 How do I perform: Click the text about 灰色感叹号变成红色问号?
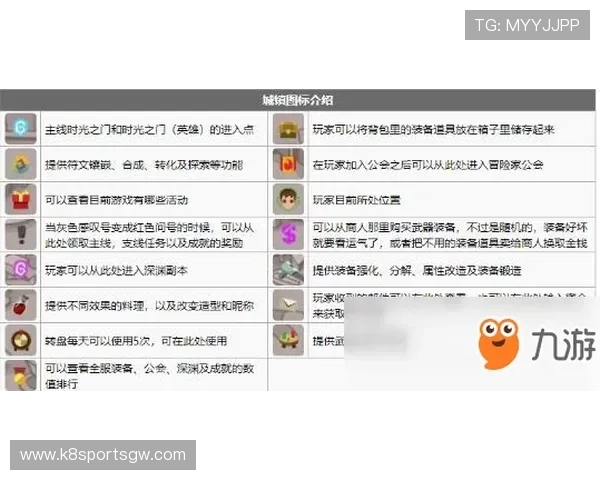tap(149, 235)
